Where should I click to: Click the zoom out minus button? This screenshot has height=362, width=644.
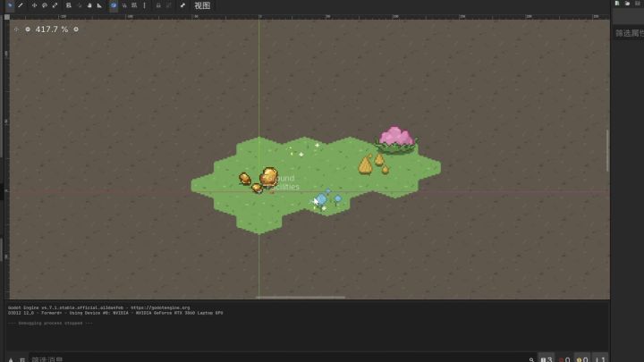(x=28, y=29)
